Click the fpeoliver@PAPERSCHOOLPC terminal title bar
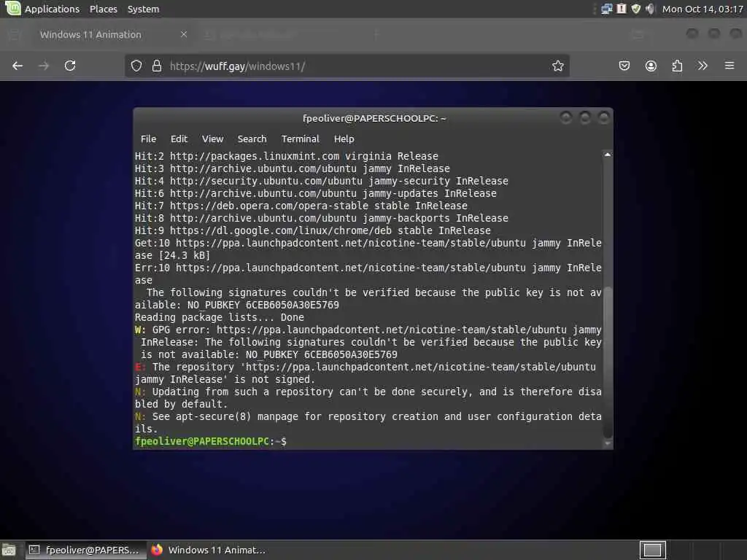747x560 pixels. click(x=374, y=118)
